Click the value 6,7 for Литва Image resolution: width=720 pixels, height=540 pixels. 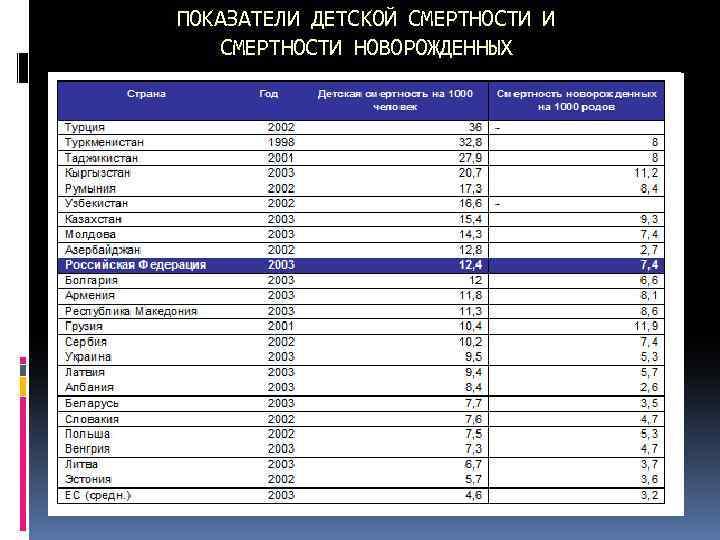point(473,464)
